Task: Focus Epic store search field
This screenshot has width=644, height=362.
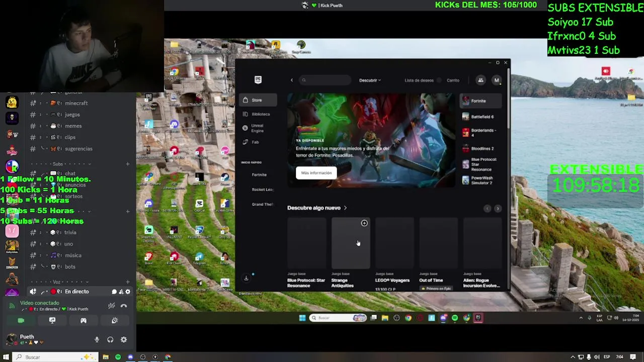Action: click(325, 80)
